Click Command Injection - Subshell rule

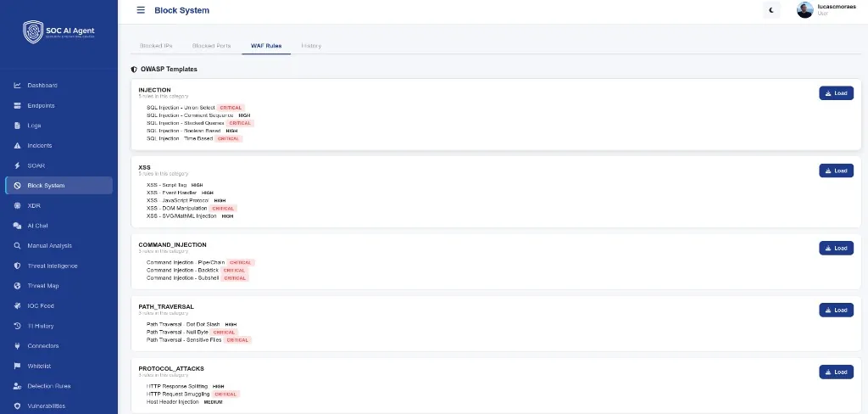point(183,277)
